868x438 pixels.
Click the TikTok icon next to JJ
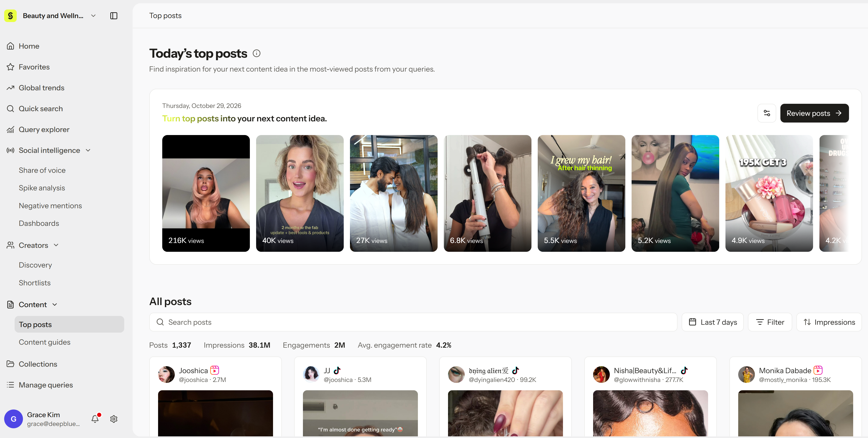coord(337,370)
